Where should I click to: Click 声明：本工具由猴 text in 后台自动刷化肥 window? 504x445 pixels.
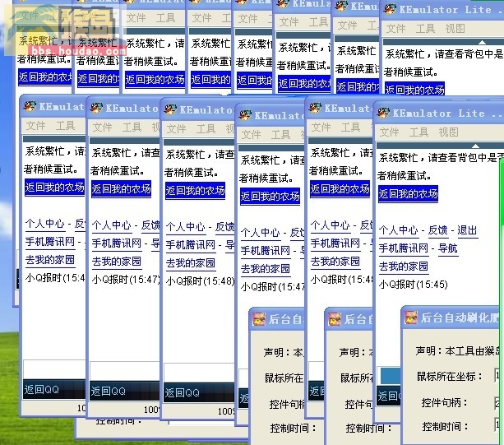pyautogui.click(x=459, y=350)
